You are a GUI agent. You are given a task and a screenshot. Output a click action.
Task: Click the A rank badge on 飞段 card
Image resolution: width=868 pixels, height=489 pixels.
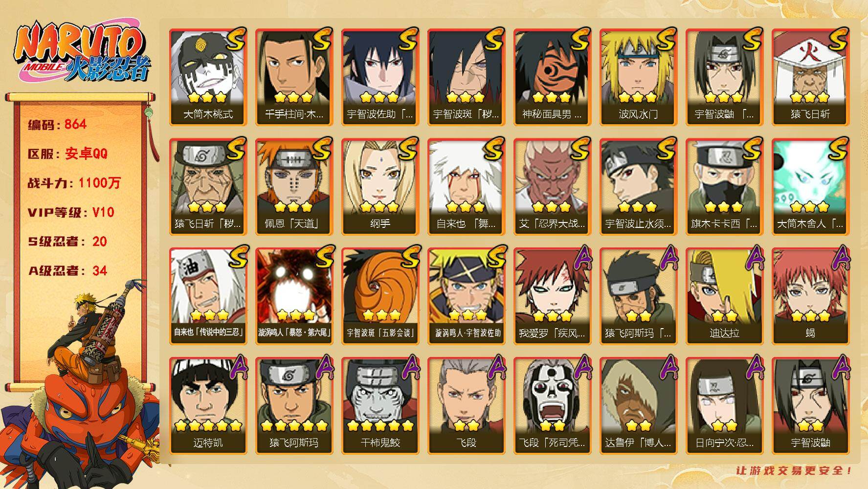[x=495, y=368]
